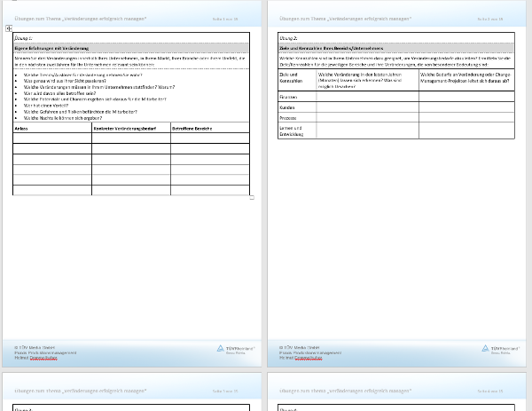
Task: Place cursor in the 'Übung 2:' heading
Action: click(x=289, y=39)
